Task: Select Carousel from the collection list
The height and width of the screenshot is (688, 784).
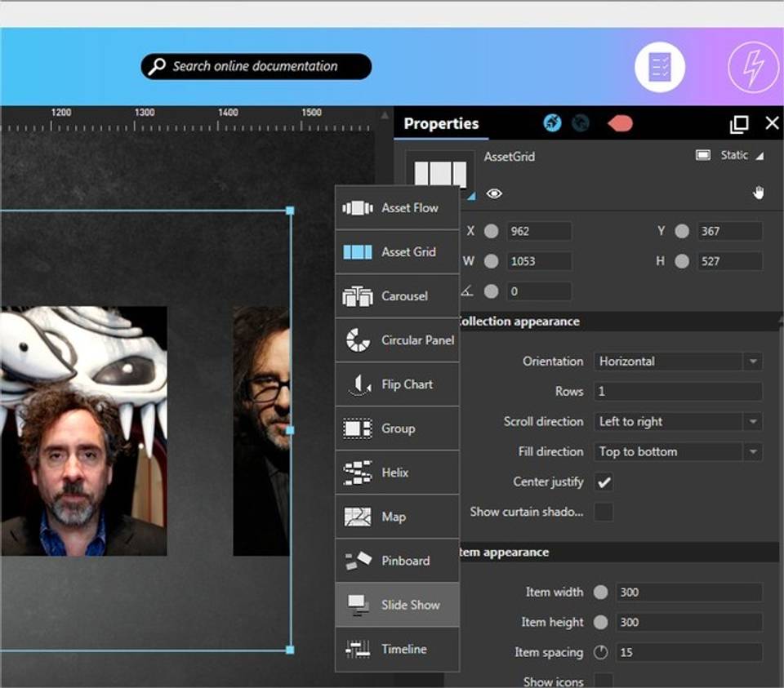Action: [x=398, y=296]
